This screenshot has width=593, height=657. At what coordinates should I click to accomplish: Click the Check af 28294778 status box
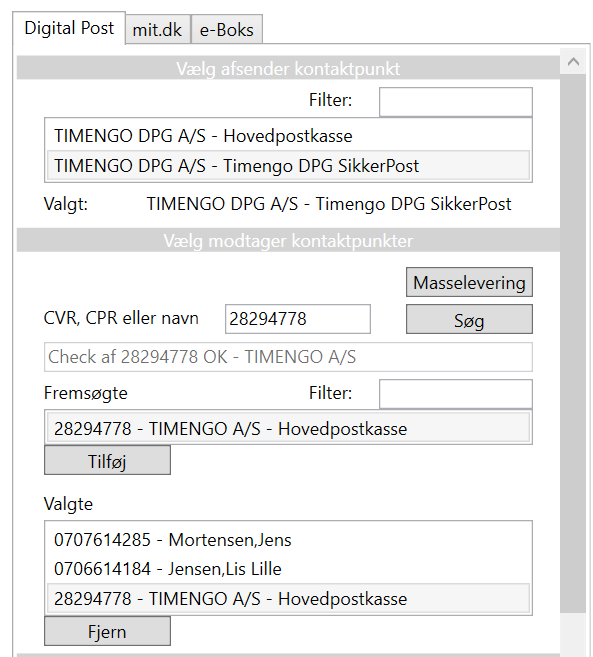tap(288, 357)
